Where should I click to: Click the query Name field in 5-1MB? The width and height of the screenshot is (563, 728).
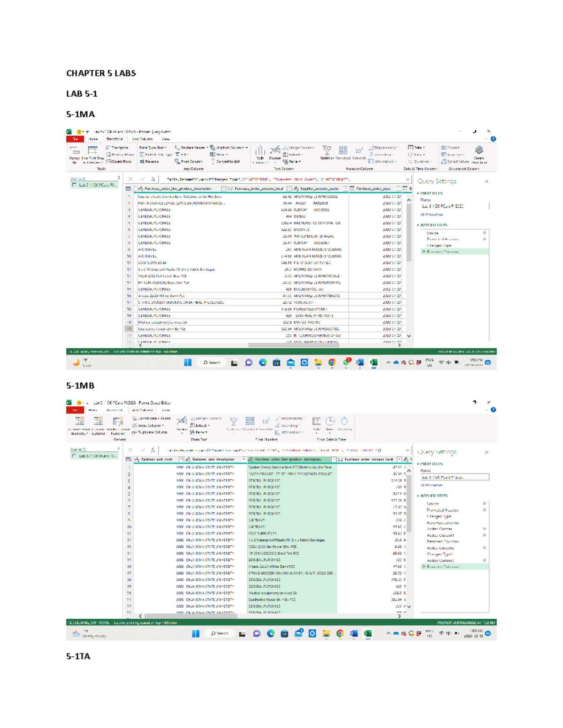point(455,477)
